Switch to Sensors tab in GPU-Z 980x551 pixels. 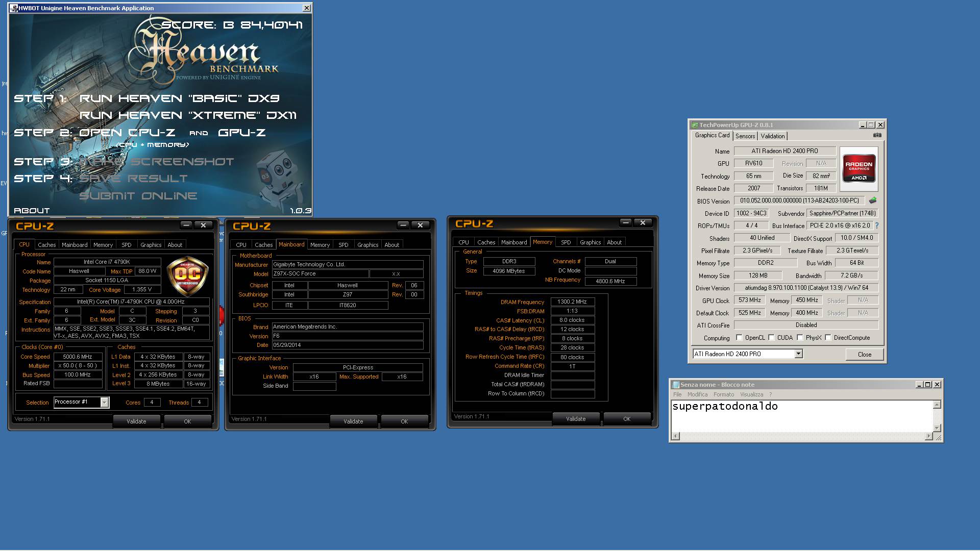(x=745, y=136)
